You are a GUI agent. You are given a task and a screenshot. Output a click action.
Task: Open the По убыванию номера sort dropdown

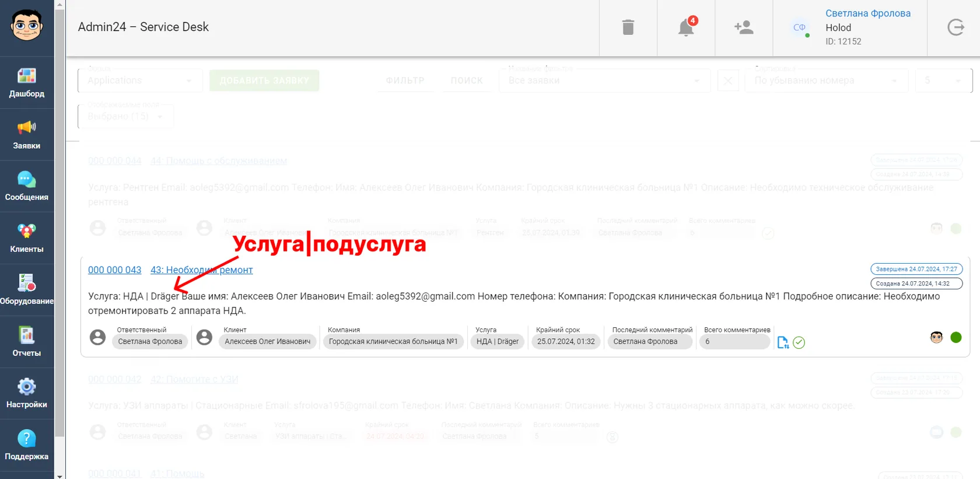click(x=826, y=81)
